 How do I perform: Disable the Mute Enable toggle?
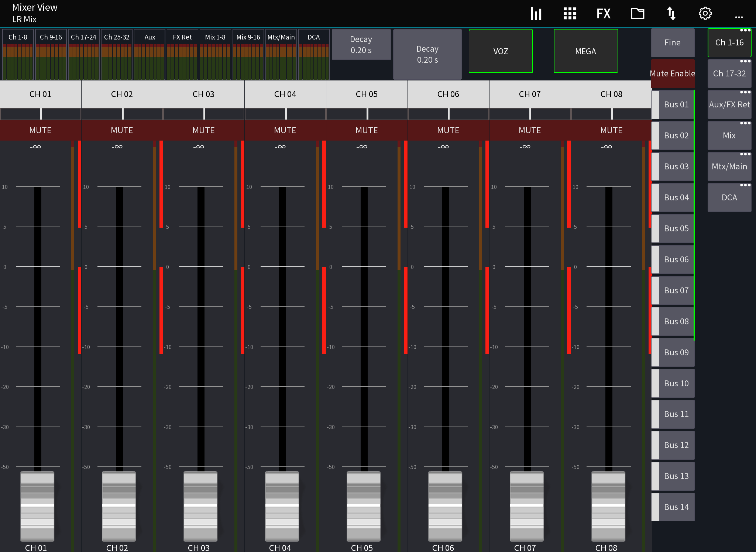click(x=672, y=73)
